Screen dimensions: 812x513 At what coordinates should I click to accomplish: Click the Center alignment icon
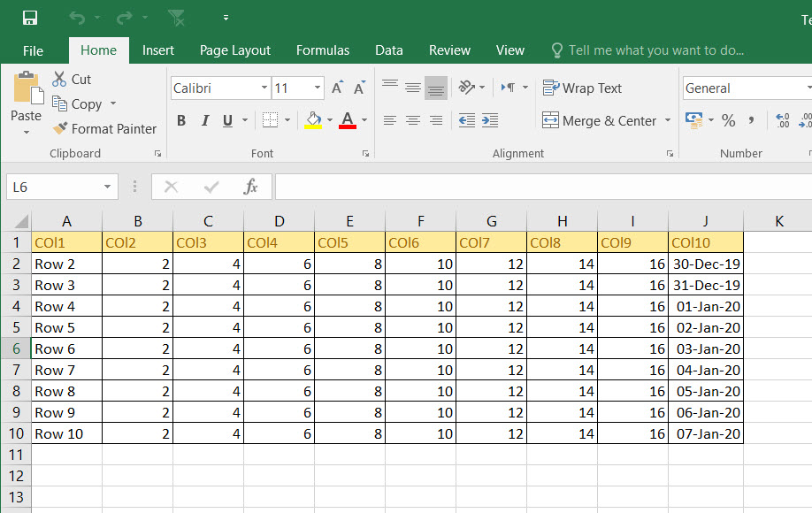[412, 120]
